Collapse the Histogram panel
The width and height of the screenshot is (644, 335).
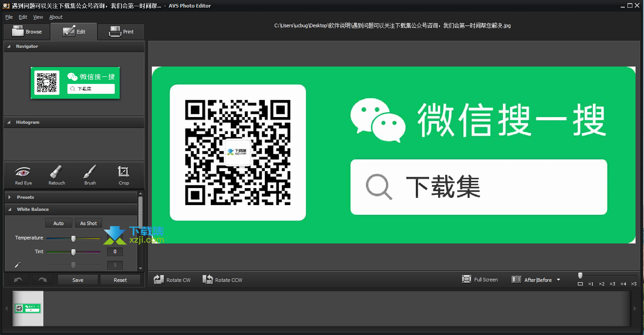9,122
